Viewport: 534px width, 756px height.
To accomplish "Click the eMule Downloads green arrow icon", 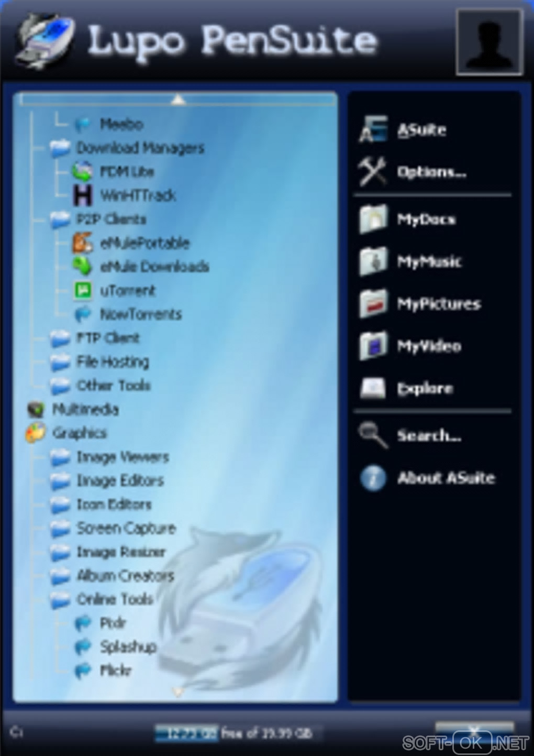I will click(83, 266).
